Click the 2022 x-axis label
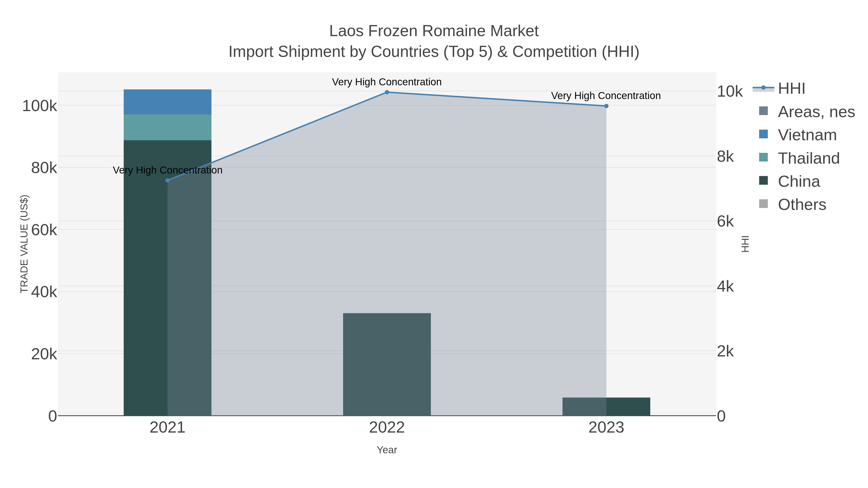 tap(387, 428)
